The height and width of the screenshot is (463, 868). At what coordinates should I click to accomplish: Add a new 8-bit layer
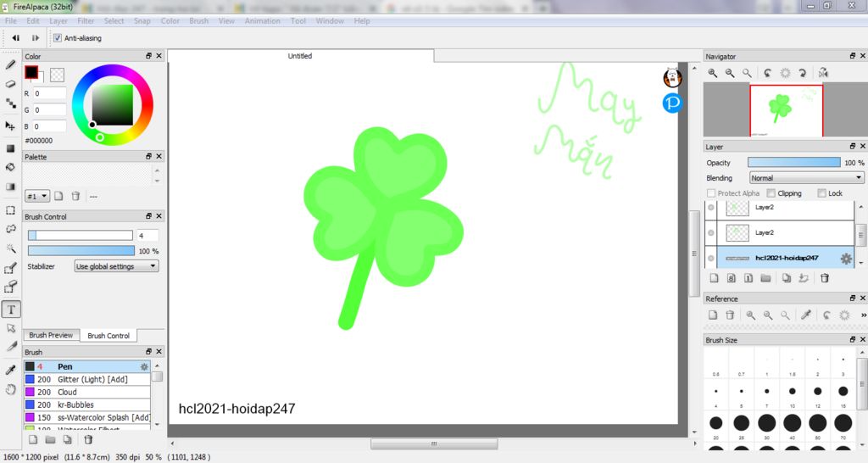pyautogui.click(x=732, y=278)
